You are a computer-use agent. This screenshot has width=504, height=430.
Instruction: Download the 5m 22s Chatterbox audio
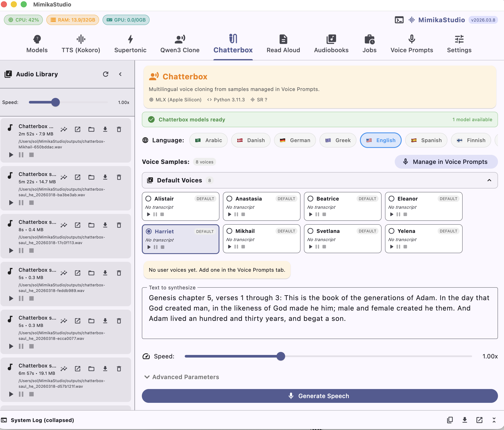coord(105,177)
